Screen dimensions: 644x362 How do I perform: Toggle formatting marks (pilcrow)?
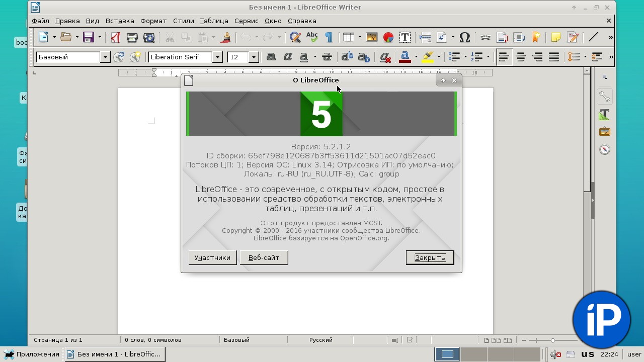pyautogui.click(x=329, y=37)
